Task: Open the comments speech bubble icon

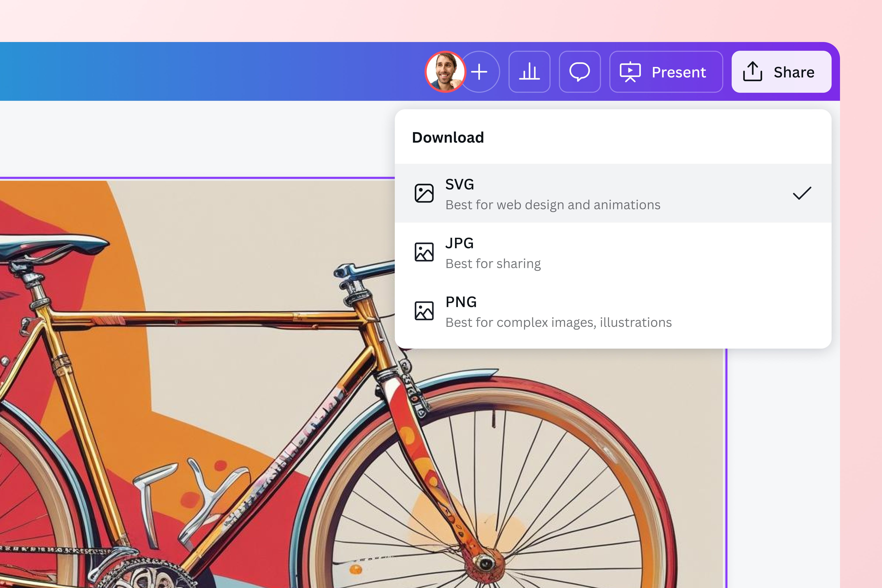Action: (x=579, y=72)
